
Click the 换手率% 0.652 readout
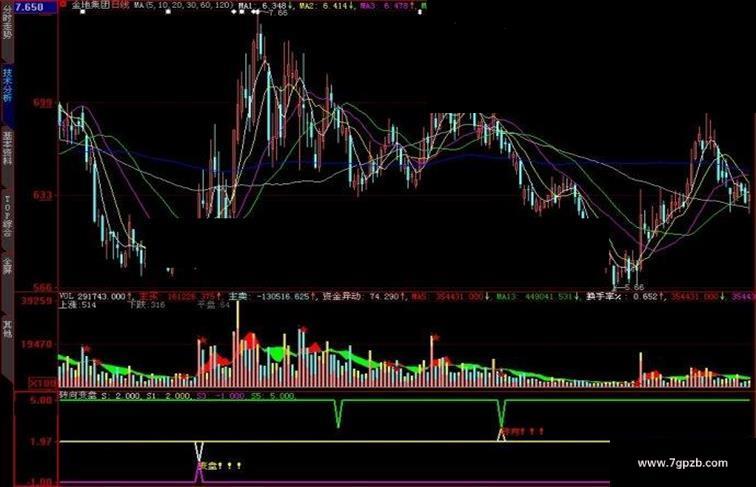(625, 296)
